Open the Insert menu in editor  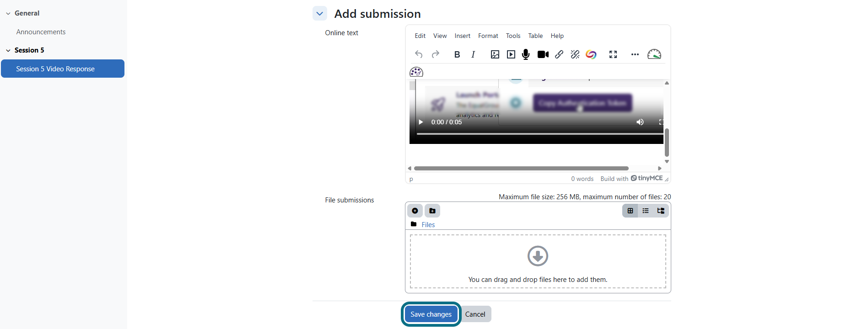pos(463,36)
